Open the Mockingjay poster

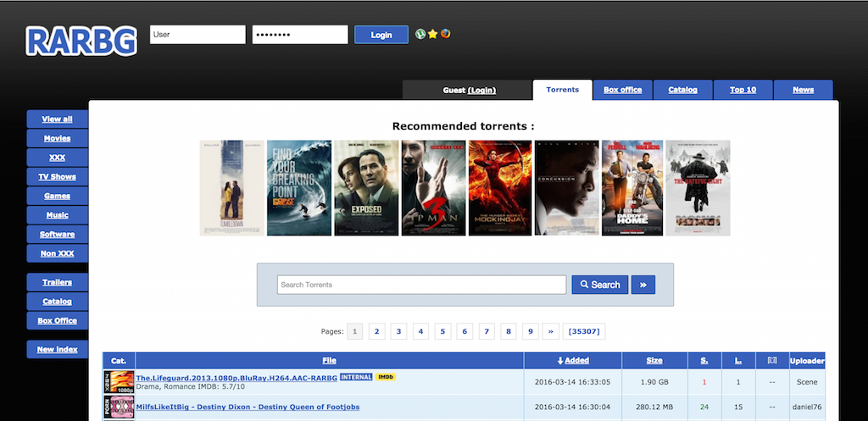tap(500, 187)
